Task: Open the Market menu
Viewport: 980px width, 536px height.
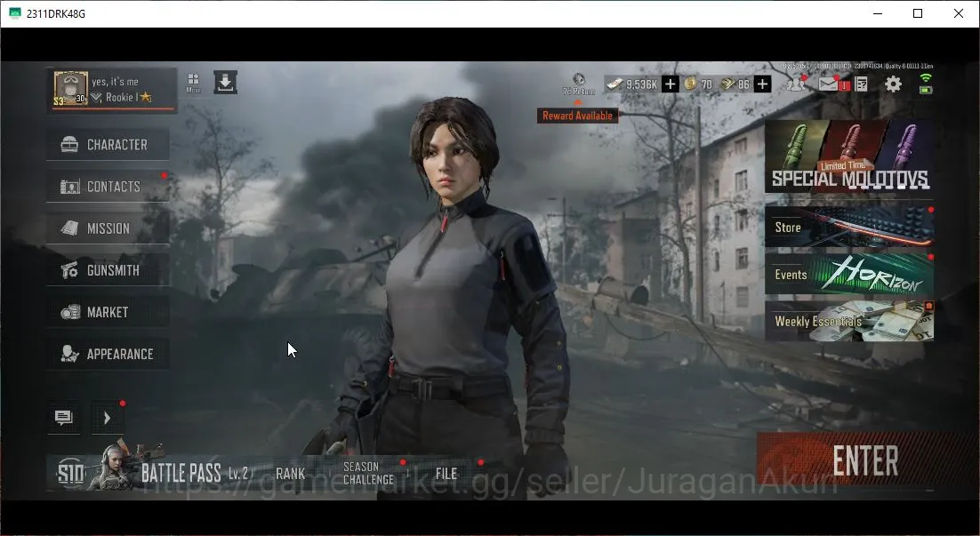Action: click(108, 312)
